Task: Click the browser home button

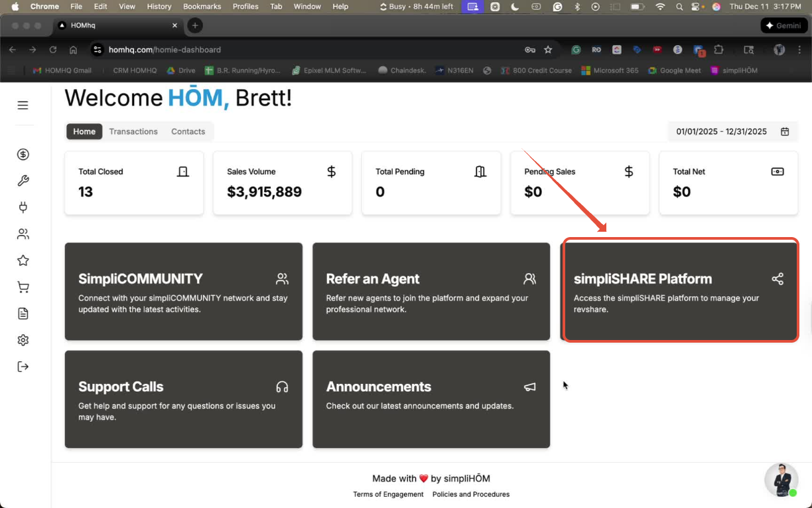Action: point(73,50)
